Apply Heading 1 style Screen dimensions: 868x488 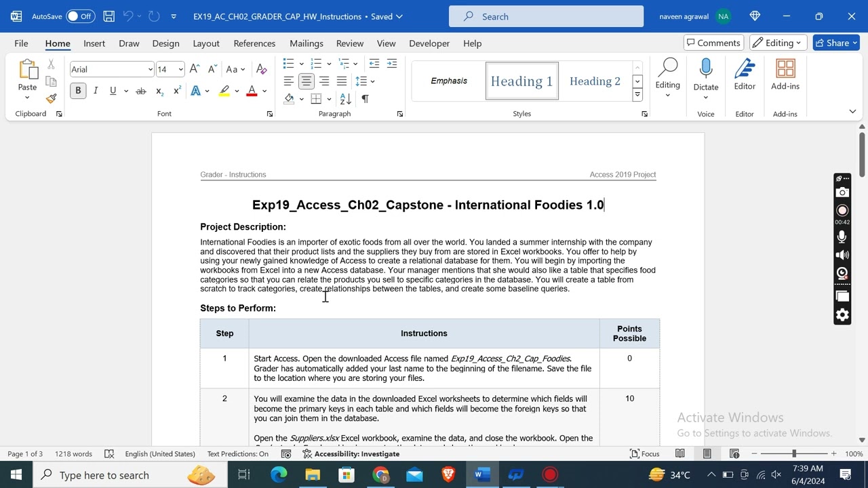pyautogui.click(x=522, y=81)
